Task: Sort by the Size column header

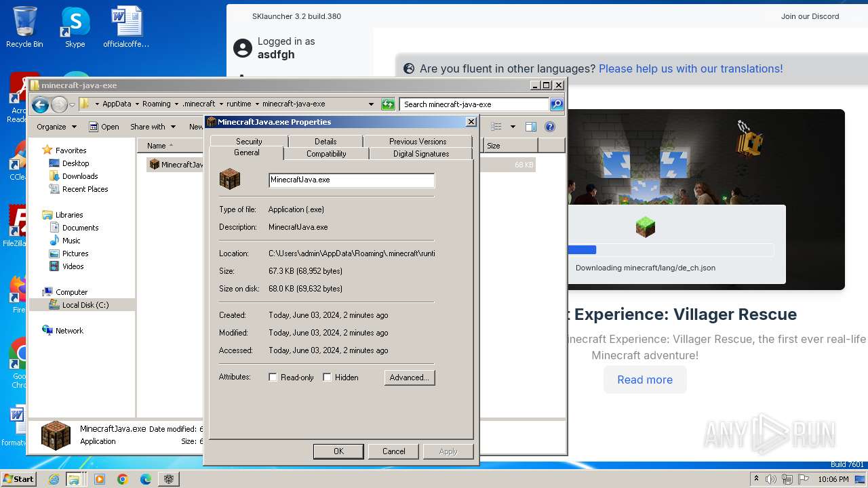Action: pyautogui.click(x=511, y=146)
